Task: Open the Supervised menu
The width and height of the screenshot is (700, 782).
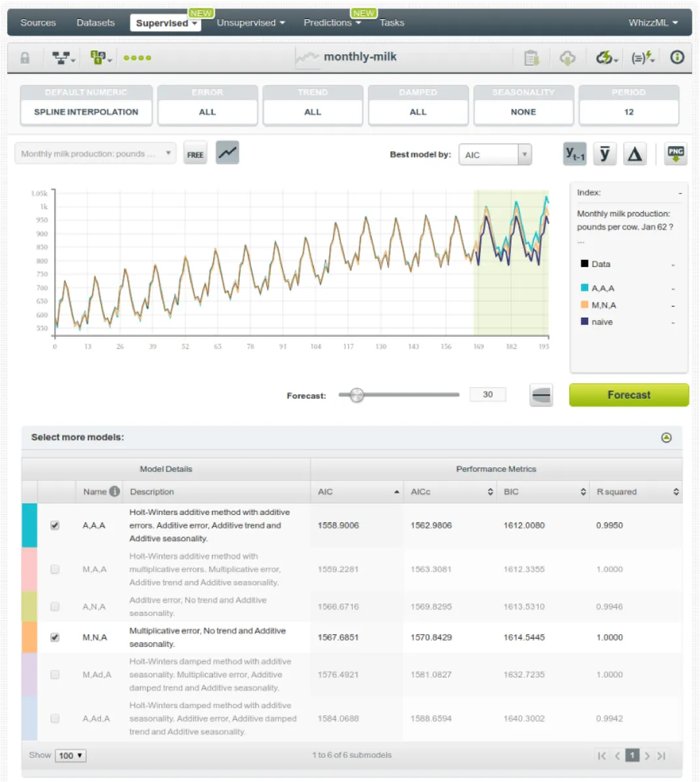Action: (x=166, y=23)
